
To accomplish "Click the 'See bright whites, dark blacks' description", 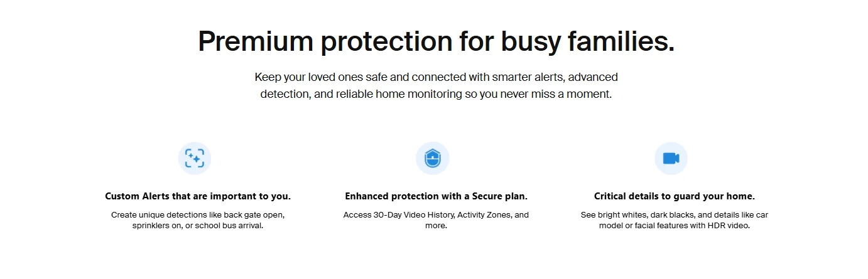I will coord(674,214).
